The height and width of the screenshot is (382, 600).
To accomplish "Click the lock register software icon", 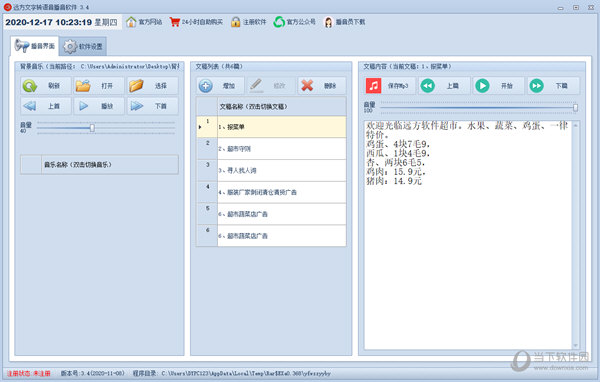I will pyautogui.click(x=236, y=22).
